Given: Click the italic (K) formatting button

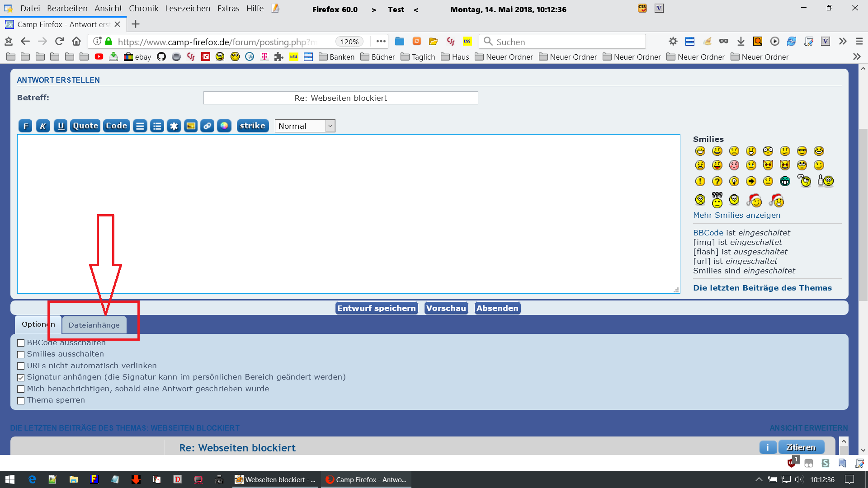Looking at the screenshot, I should 43,126.
